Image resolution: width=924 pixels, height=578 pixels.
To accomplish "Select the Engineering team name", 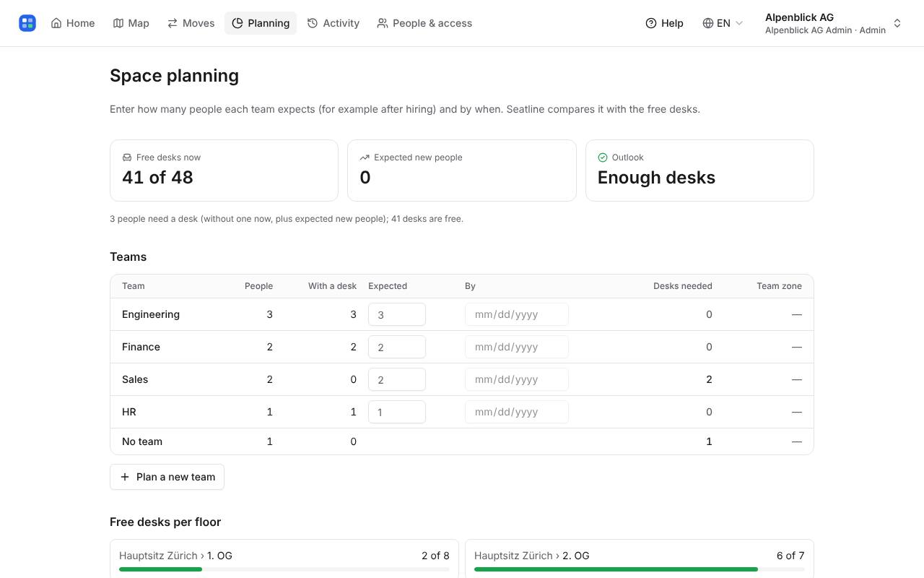I will pyautogui.click(x=151, y=314).
